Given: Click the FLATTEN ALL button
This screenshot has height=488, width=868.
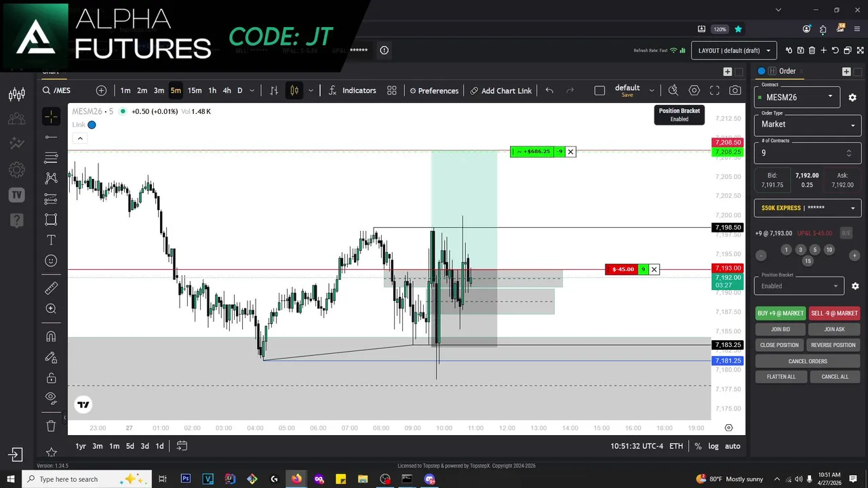Looking at the screenshot, I should coord(781,377).
